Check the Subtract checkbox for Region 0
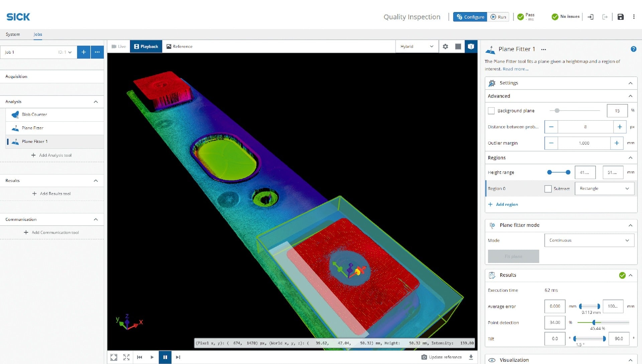This screenshot has height=364, width=642. tap(548, 189)
